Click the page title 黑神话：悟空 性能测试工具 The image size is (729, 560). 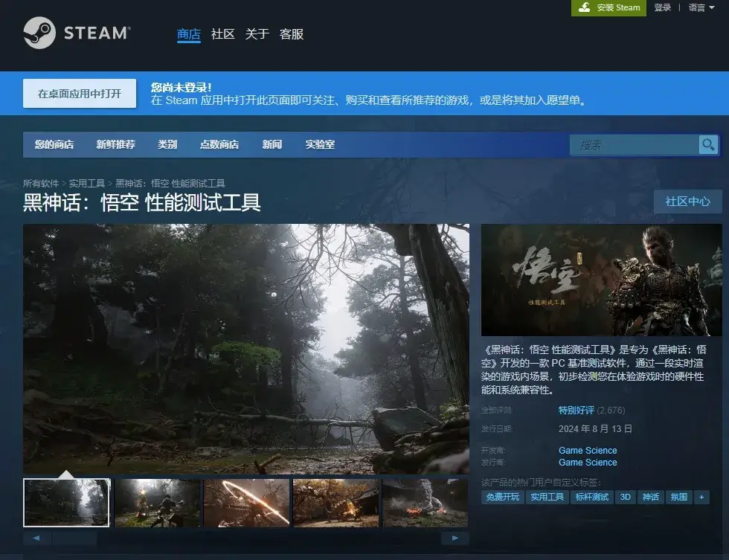tap(142, 202)
